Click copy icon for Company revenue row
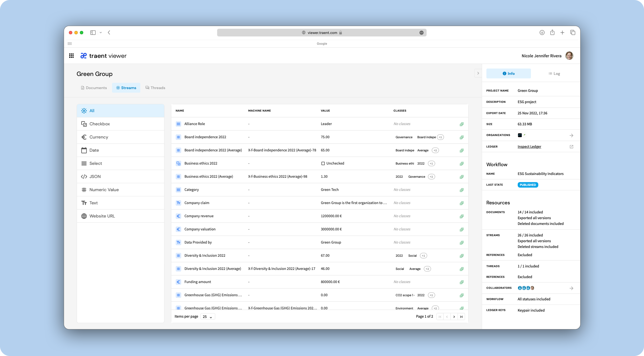 click(x=462, y=216)
